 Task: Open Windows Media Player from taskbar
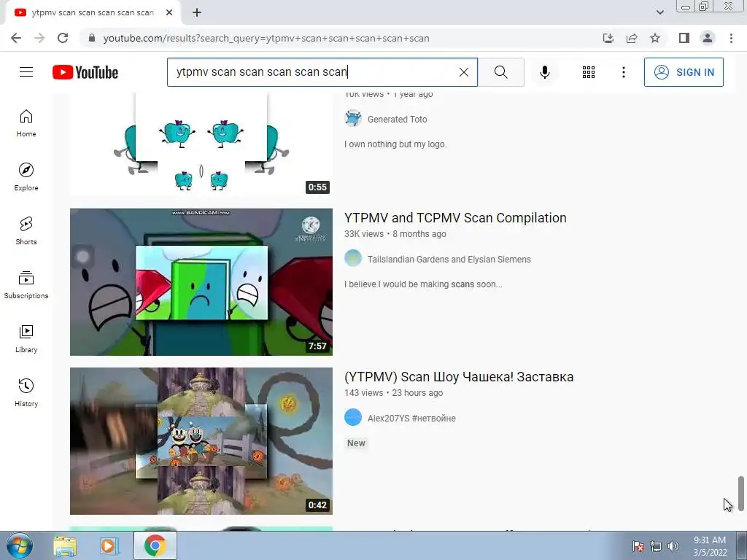(109, 546)
